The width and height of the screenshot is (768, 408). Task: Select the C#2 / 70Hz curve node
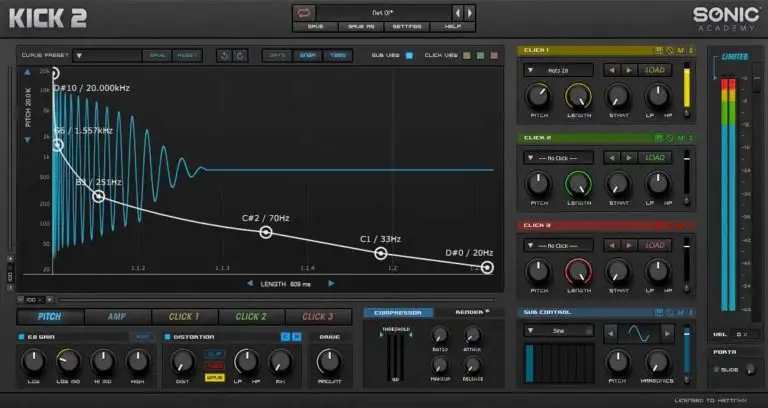tap(266, 232)
